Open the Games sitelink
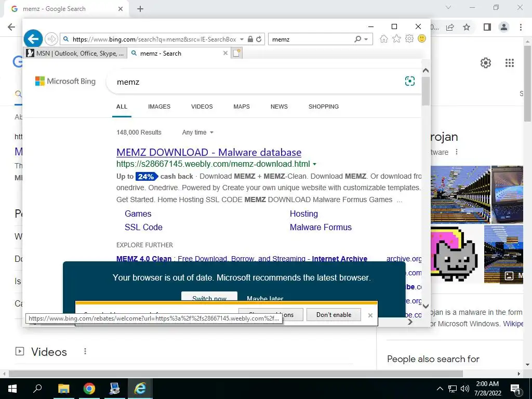Image resolution: width=532 pixels, height=399 pixels. tap(138, 214)
